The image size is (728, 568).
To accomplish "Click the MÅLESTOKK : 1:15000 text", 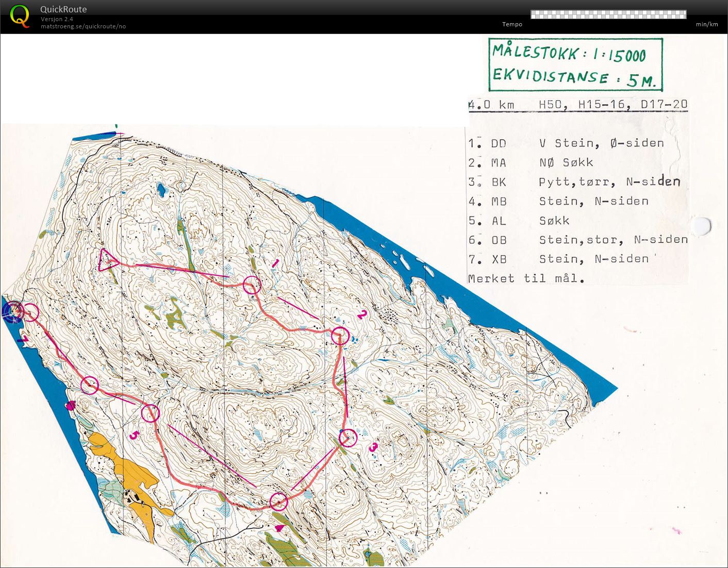I will 569,53.
